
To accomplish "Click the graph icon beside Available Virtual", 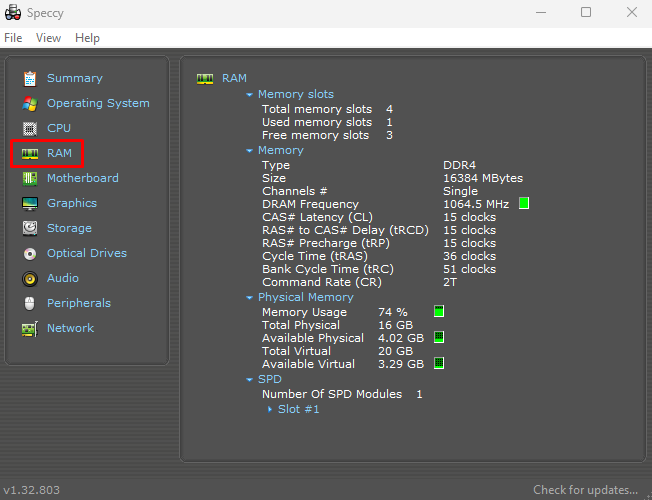I will (x=439, y=363).
